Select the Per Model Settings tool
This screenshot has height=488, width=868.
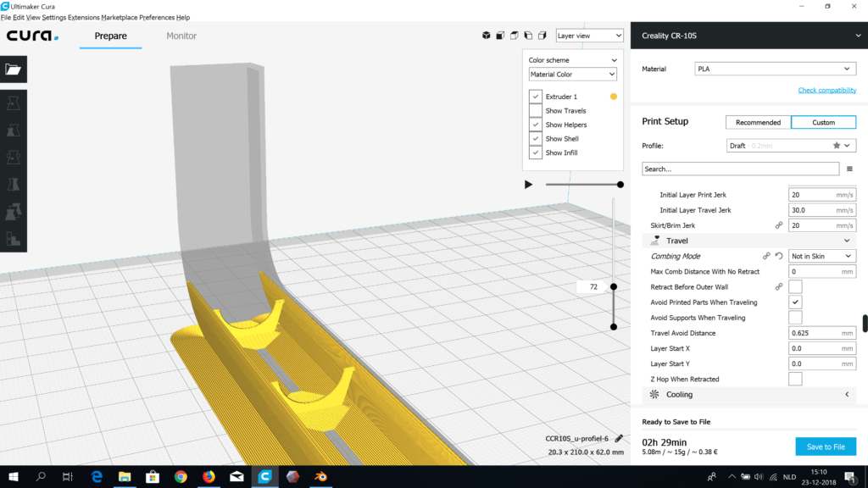point(14,211)
